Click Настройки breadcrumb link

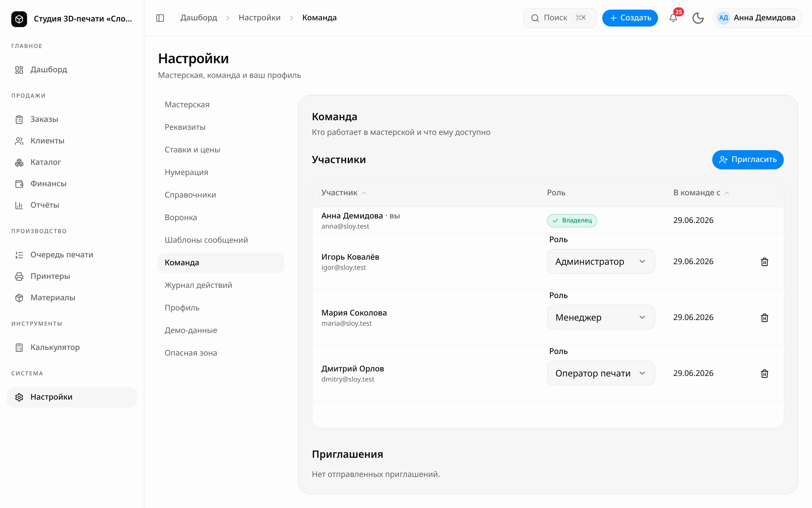click(259, 18)
